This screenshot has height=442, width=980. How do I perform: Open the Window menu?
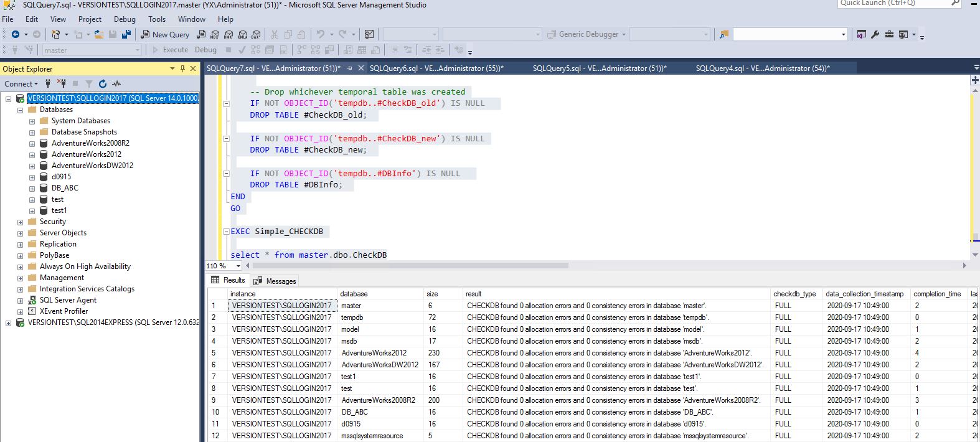click(x=192, y=19)
